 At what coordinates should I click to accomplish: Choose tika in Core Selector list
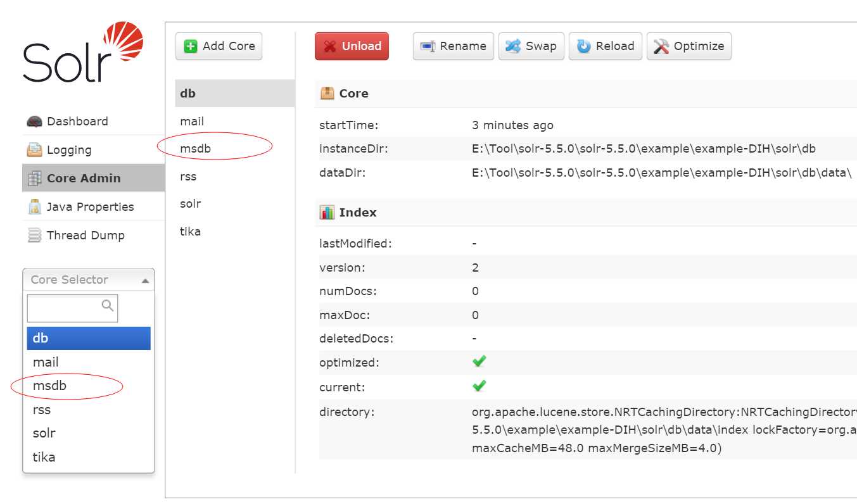[x=89, y=457]
